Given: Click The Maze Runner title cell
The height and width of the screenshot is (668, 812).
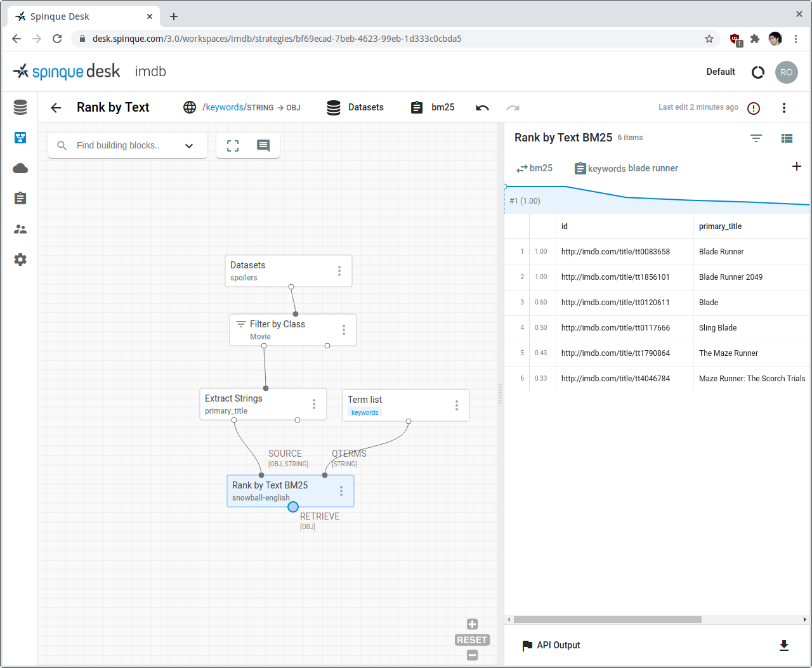Looking at the screenshot, I should coord(752,353).
